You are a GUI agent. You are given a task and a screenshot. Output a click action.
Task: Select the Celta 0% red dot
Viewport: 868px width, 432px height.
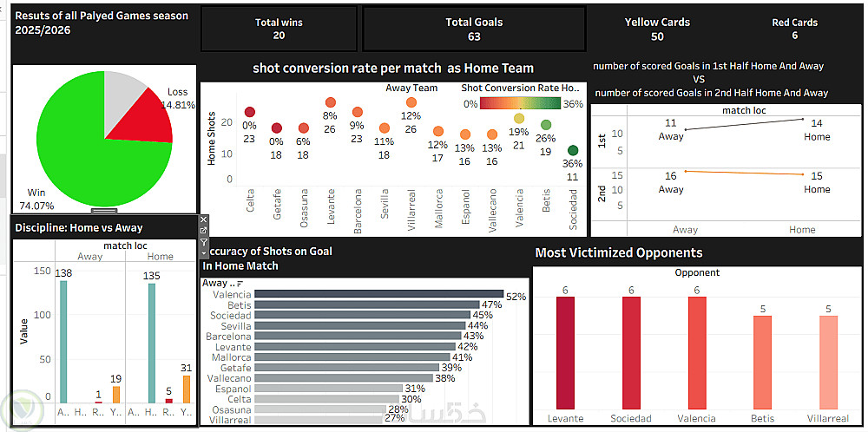(250, 112)
